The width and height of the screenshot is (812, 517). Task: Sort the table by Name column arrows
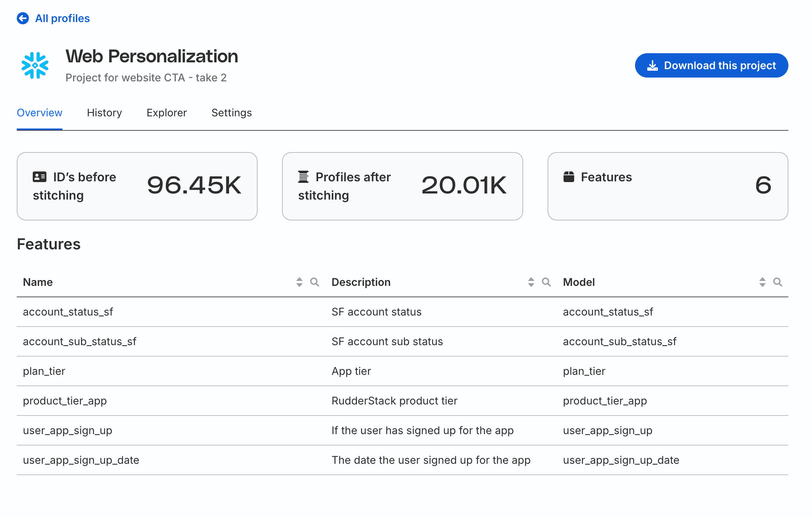point(299,282)
